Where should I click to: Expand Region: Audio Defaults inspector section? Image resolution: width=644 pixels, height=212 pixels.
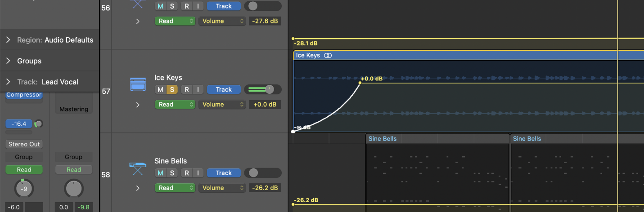click(x=8, y=40)
